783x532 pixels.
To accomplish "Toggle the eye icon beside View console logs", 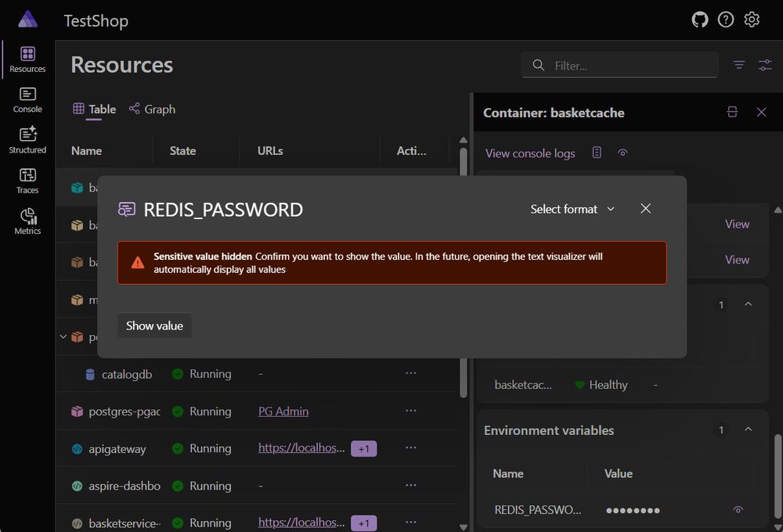I will (622, 153).
